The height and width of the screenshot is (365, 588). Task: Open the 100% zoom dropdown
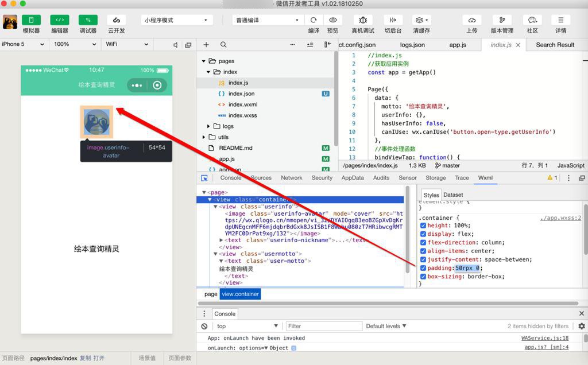click(75, 44)
